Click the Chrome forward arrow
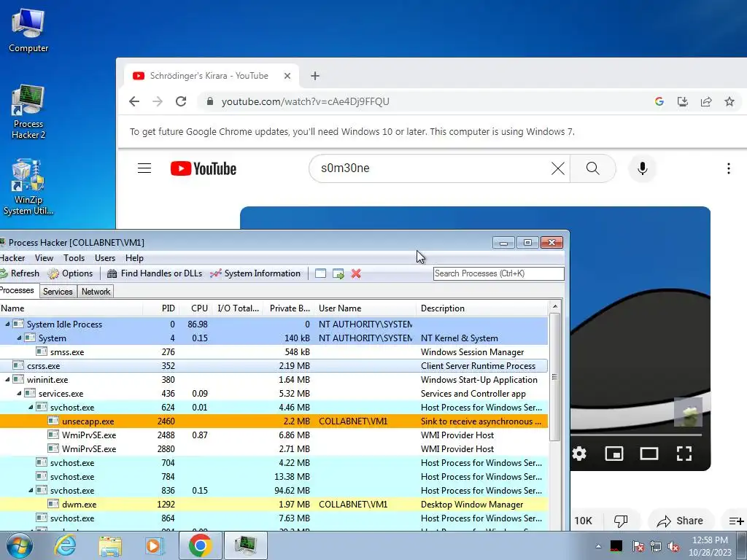747x560 pixels. (158, 101)
